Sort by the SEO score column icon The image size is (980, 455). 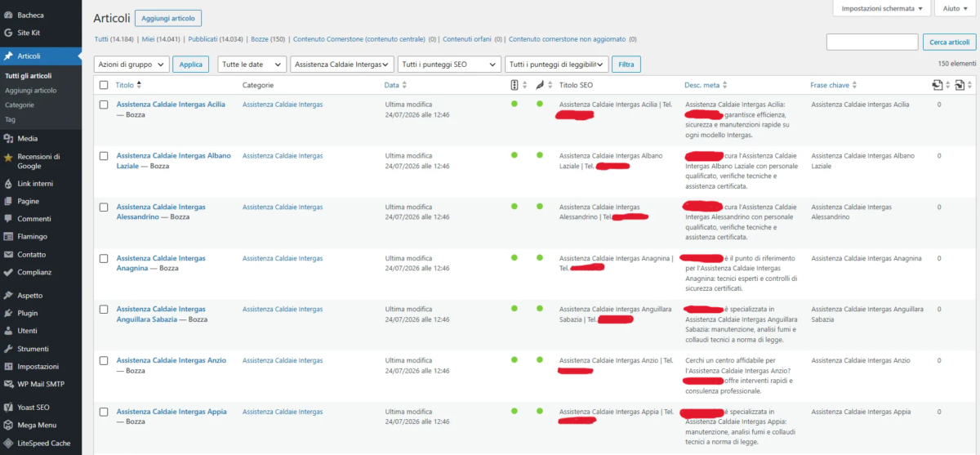pos(514,84)
